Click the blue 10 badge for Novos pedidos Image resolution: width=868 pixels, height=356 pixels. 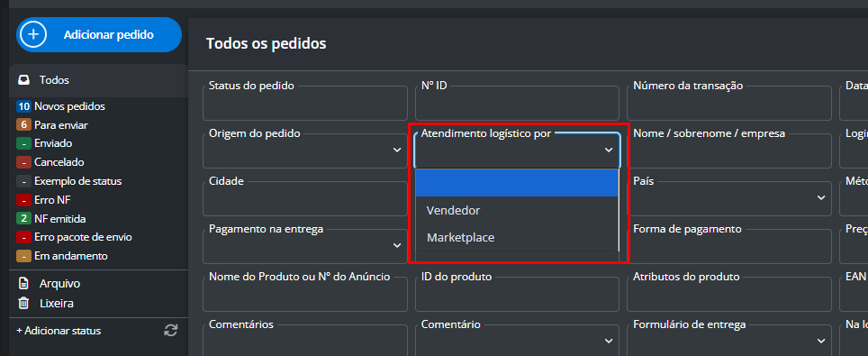tap(23, 106)
